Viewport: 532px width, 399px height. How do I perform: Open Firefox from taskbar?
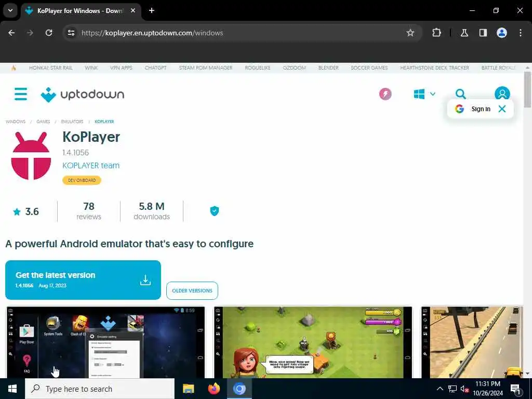214,389
